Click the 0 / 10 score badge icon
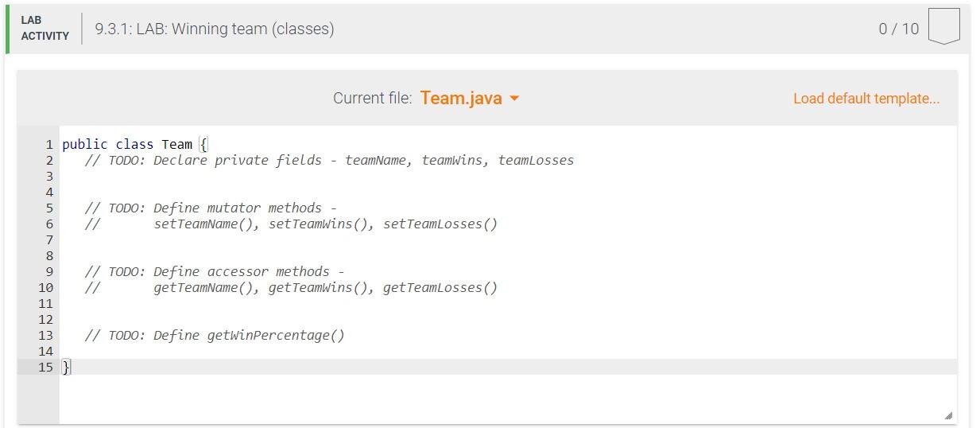This screenshot has width=980, height=428. tap(943, 26)
